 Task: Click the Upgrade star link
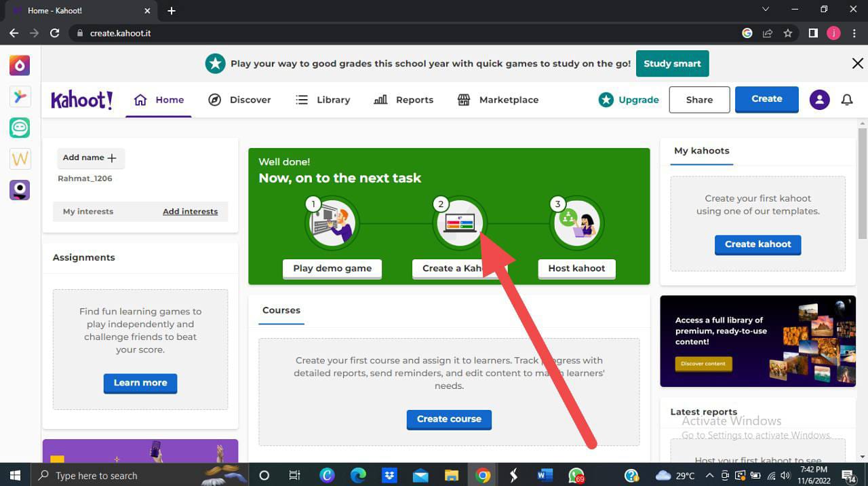(629, 100)
